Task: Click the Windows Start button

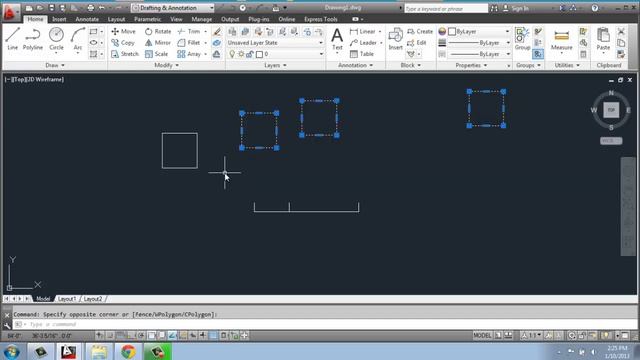Action: tap(11, 352)
